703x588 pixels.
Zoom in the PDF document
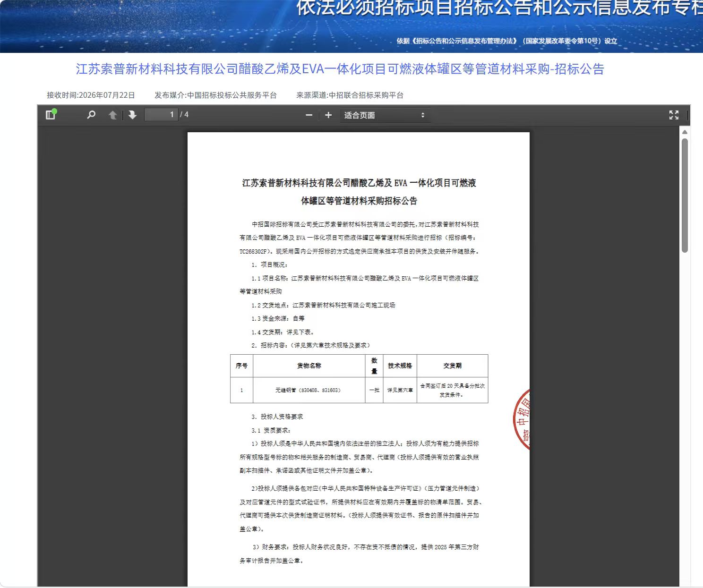pos(328,115)
